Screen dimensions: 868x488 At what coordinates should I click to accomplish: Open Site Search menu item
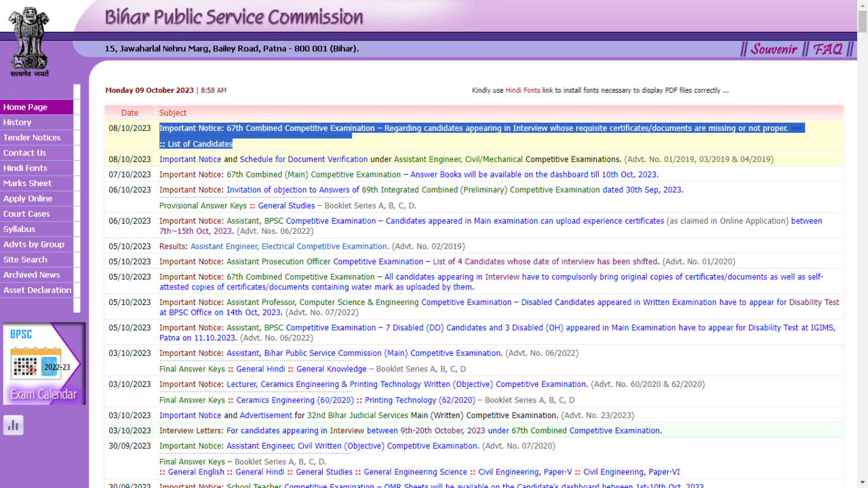click(x=37, y=260)
